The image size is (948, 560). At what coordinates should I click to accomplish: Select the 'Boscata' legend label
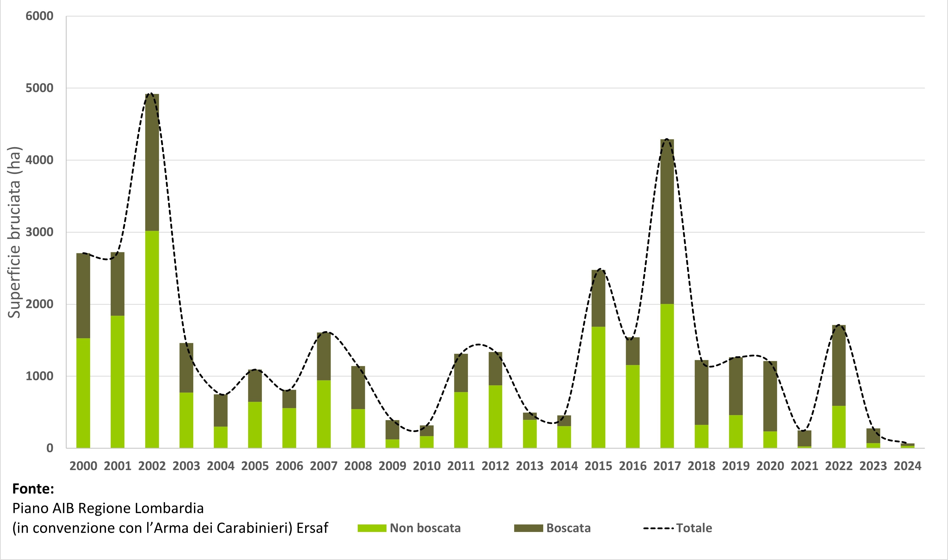click(568, 528)
